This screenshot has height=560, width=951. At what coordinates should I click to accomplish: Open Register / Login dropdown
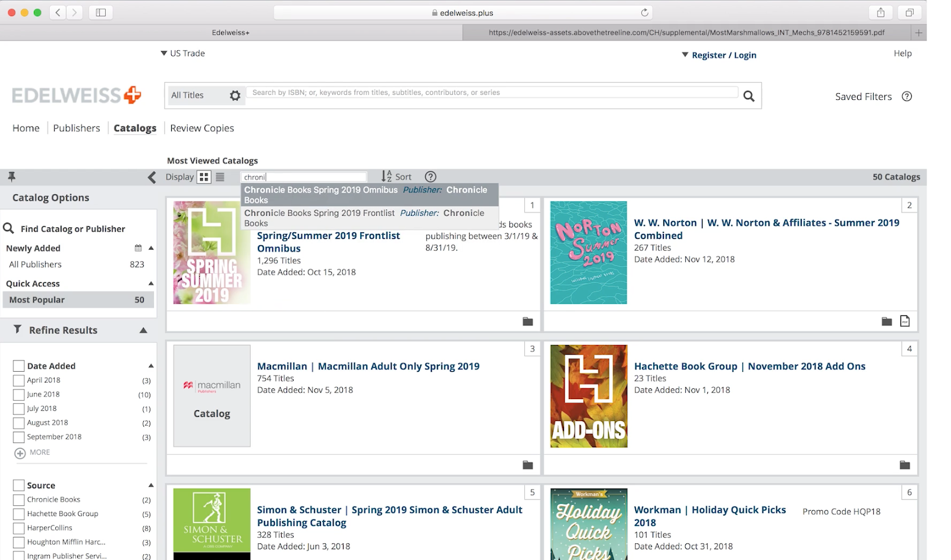coord(719,55)
